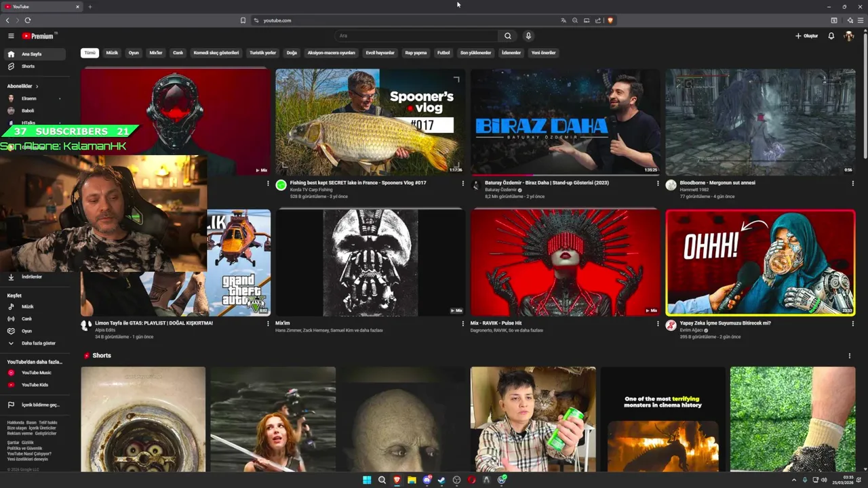
Task: Select the Futbol filter chip
Action: point(443,52)
